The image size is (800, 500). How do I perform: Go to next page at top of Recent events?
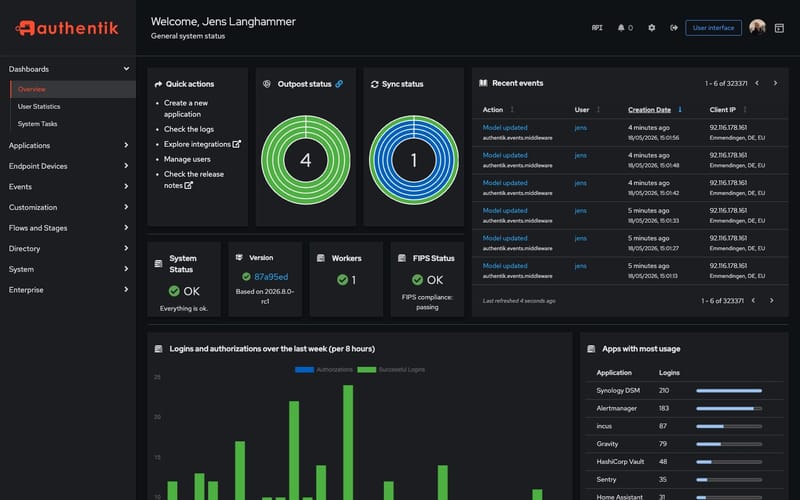[x=775, y=83]
